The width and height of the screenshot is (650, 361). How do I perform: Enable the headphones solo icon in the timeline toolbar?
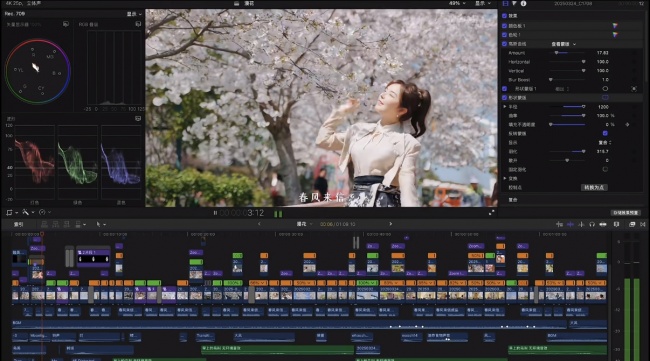click(592, 224)
